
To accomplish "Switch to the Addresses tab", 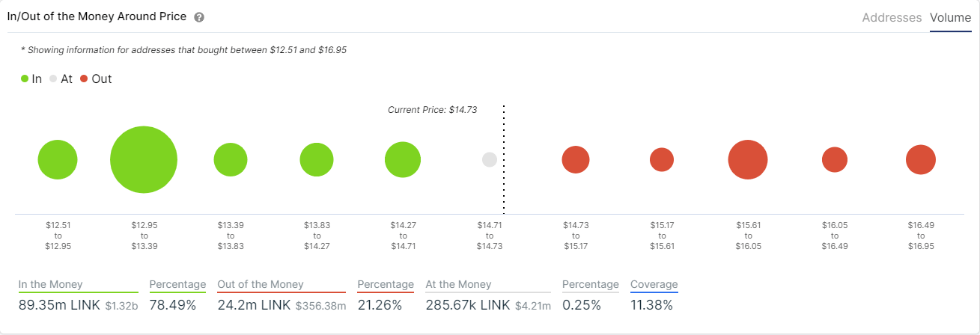I will [x=892, y=17].
